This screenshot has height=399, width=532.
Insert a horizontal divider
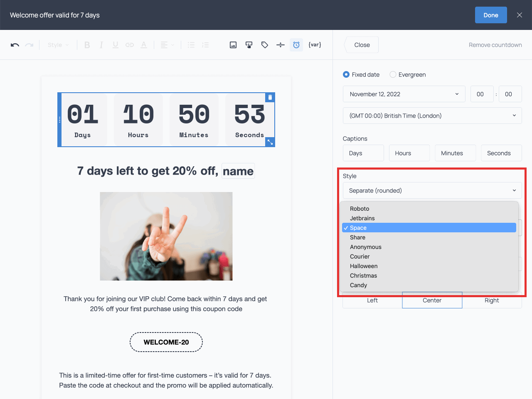point(281,45)
